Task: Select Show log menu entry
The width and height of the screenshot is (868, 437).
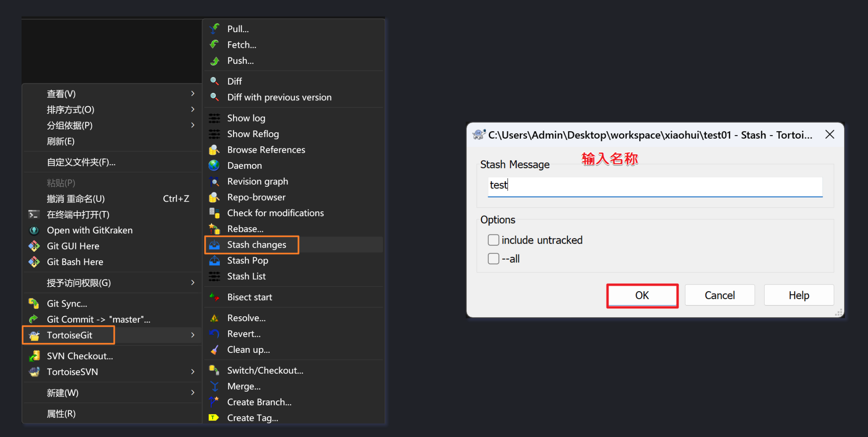Action: [x=246, y=118]
